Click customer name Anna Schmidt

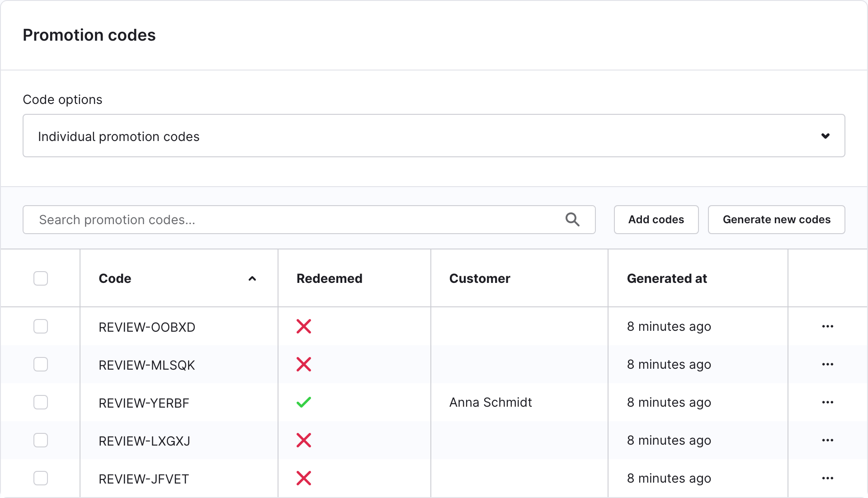(x=491, y=402)
